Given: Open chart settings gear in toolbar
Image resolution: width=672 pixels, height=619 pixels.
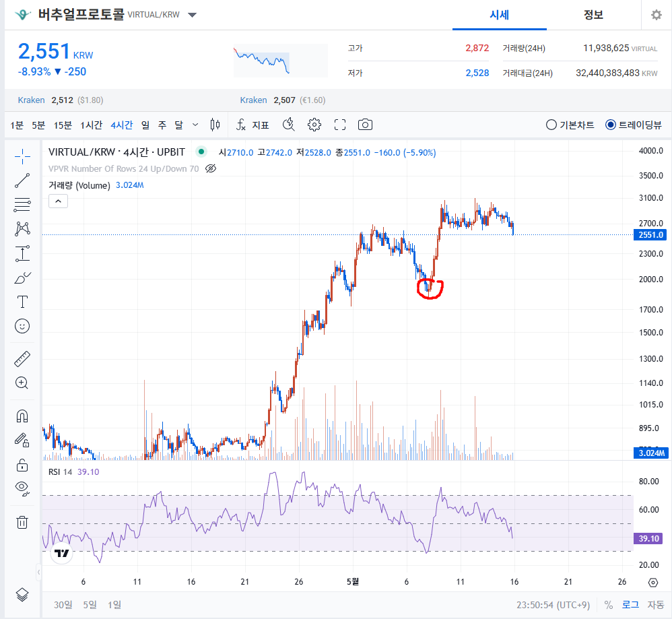Looking at the screenshot, I should pos(314,125).
